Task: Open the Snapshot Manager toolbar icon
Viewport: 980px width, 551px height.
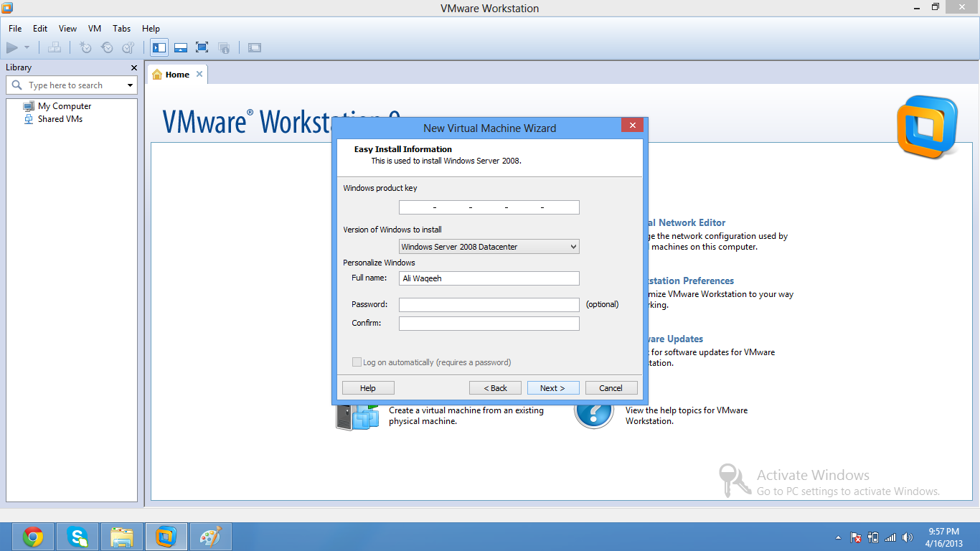Action: point(128,48)
